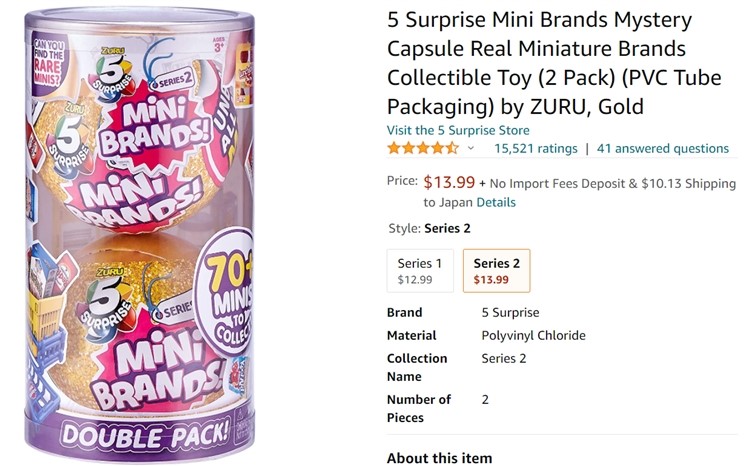Click the $13.99 price text

449,182
